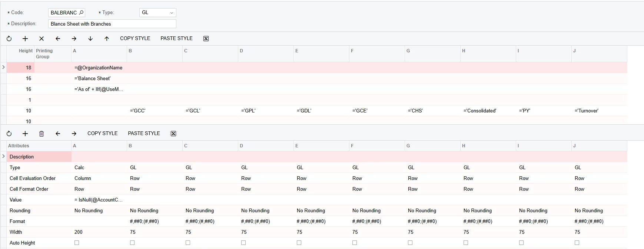This screenshot has height=249, width=644.
Task: Copy style in rows toolbar
Action: click(135, 38)
